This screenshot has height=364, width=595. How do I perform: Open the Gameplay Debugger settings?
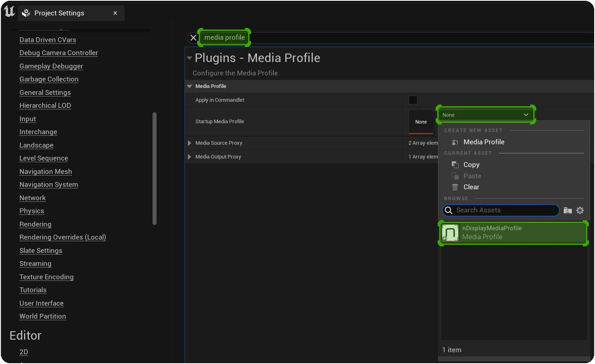(51, 66)
